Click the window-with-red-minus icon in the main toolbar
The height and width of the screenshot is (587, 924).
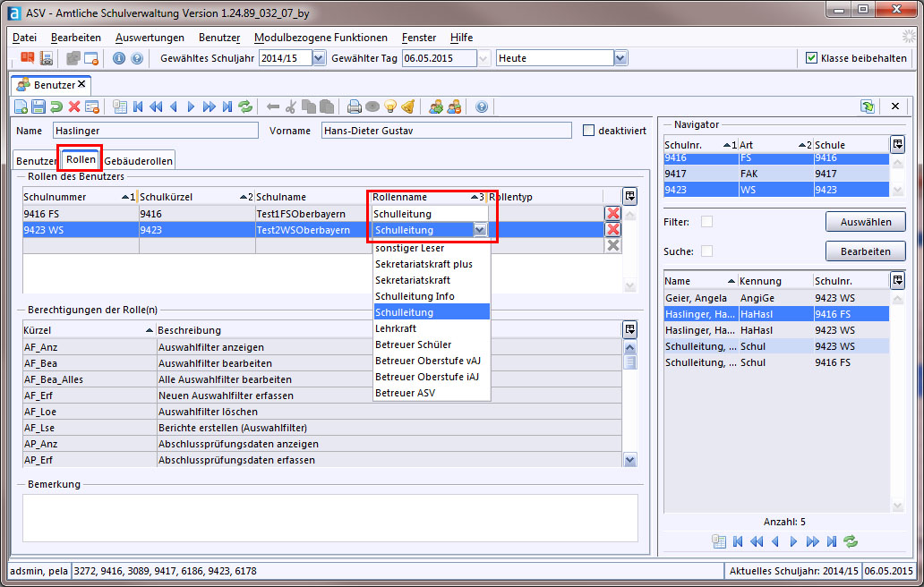(x=91, y=58)
